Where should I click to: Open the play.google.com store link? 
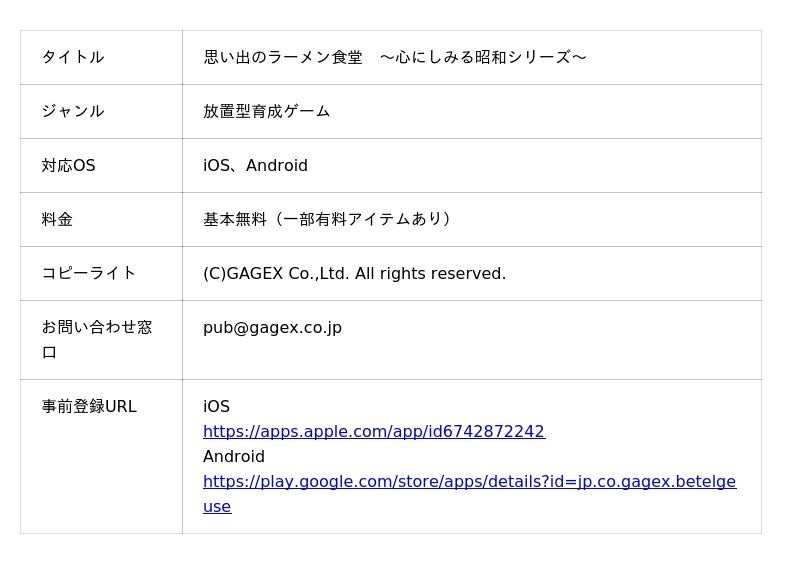[469, 482]
